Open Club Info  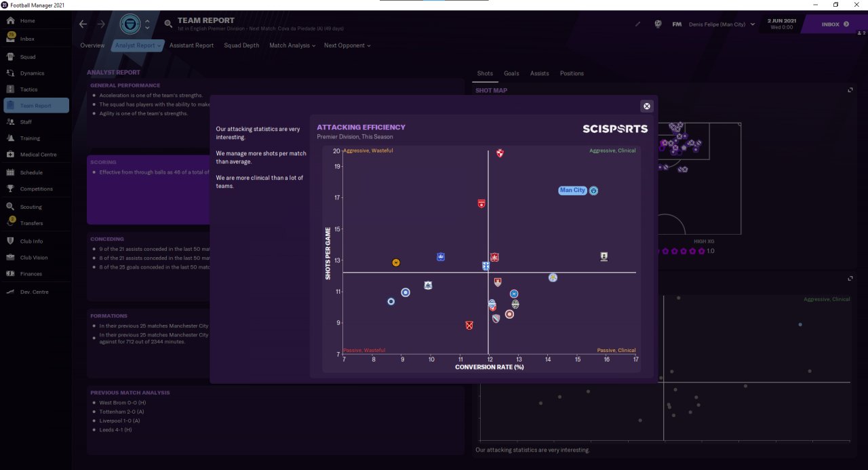pyautogui.click(x=31, y=241)
